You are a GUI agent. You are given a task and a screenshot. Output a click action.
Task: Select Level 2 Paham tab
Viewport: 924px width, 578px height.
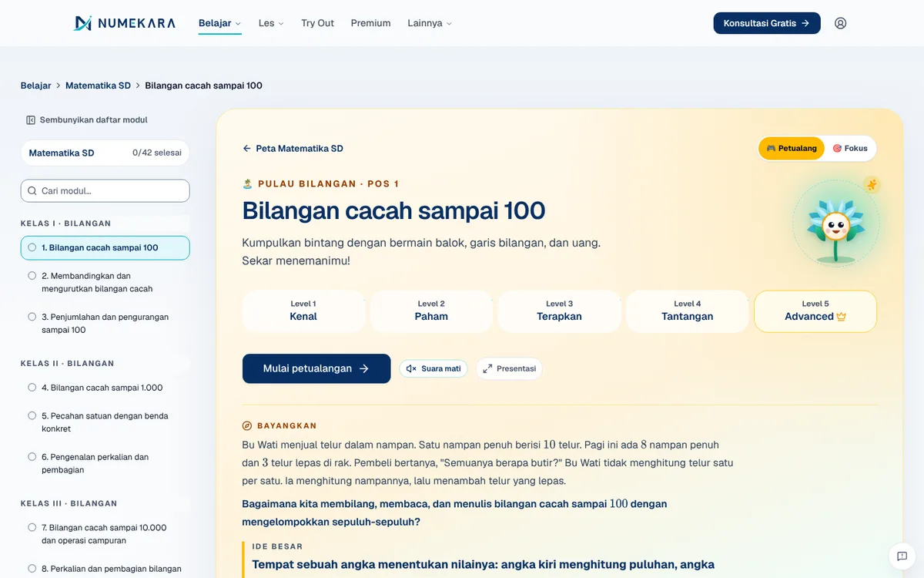pyautogui.click(x=431, y=311)
